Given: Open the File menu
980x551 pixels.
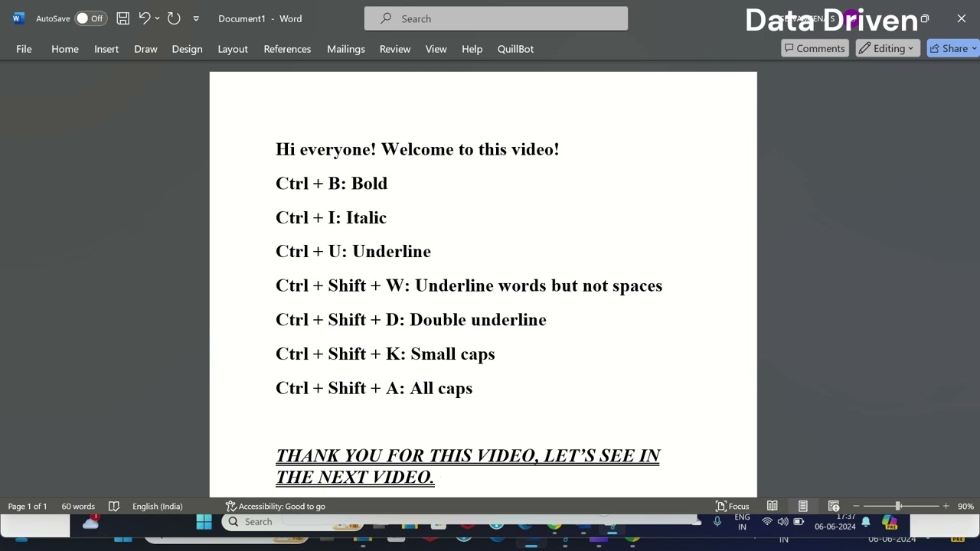Looking at the screenshot, I should click(24, 49).
